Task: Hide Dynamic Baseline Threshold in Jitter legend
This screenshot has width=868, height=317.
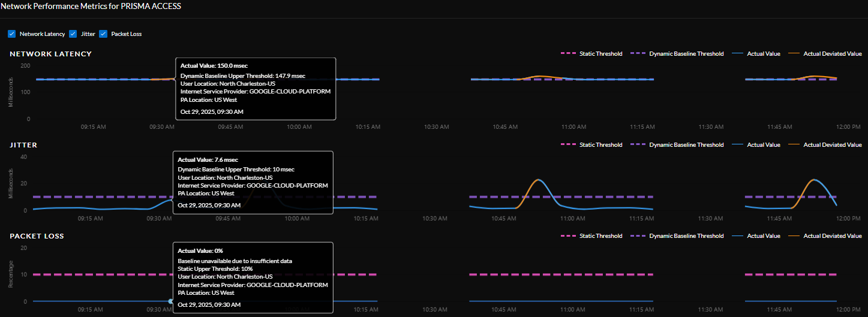Action: coord(638,145)
